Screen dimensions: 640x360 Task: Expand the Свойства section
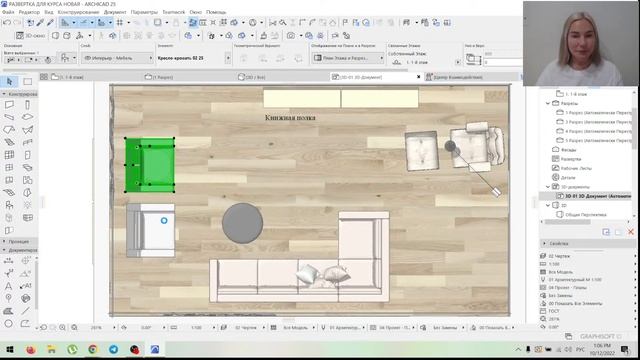click(x=544, y=243)
